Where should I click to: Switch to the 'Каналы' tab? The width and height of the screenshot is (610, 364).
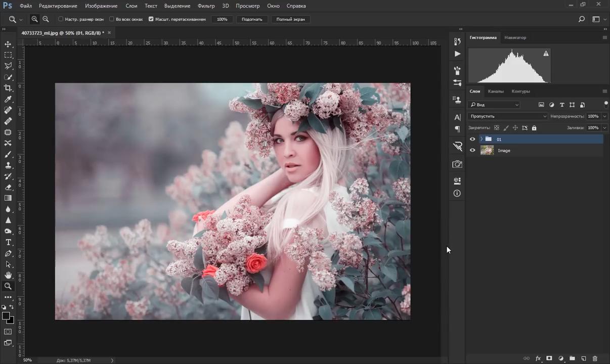(x=496, y=92)
